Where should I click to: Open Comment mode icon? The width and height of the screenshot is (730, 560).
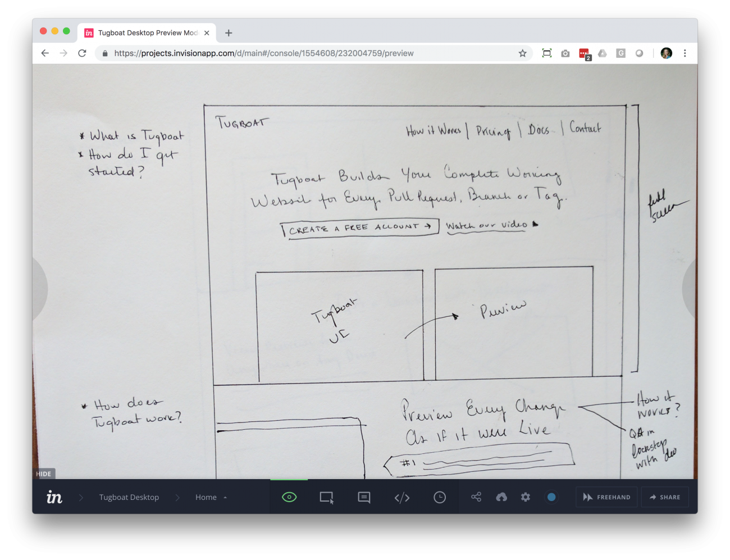click(x=364, y=498)
